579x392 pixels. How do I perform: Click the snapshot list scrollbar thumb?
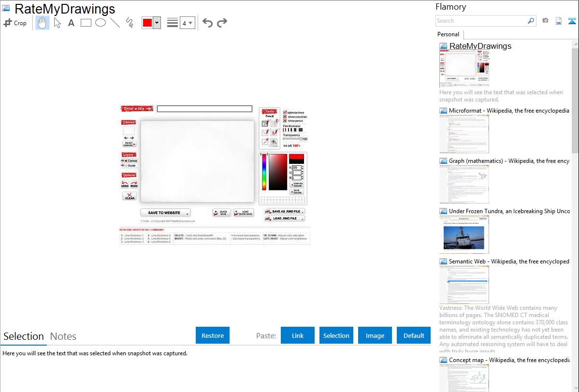575,100
